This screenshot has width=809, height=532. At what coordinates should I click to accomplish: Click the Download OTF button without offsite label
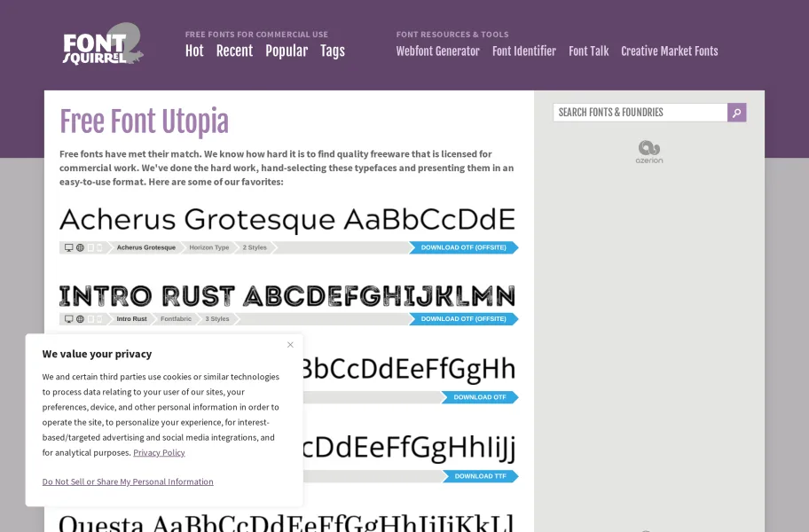[x=480, y=397]
